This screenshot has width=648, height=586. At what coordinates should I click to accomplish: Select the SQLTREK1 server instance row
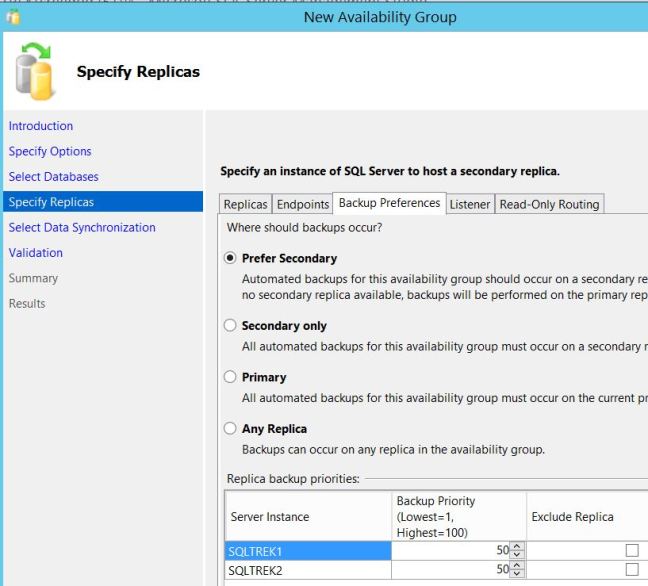pos(307,551)
